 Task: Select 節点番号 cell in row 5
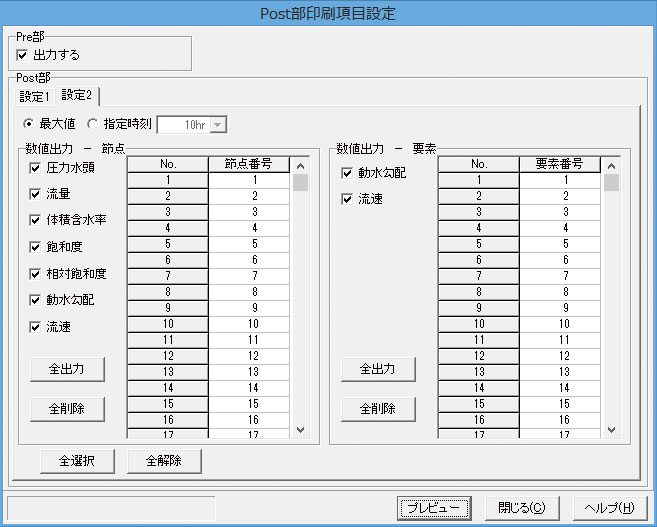[249, 244]
